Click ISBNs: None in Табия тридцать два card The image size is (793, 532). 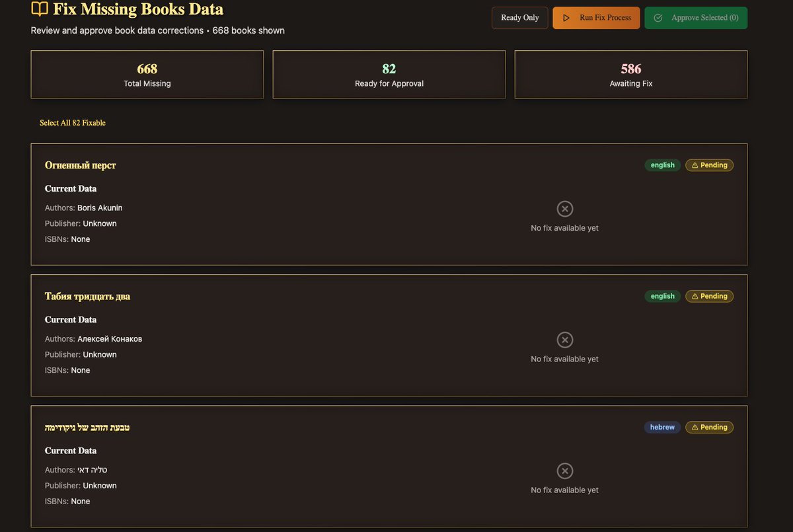click(x=67, y=370)
